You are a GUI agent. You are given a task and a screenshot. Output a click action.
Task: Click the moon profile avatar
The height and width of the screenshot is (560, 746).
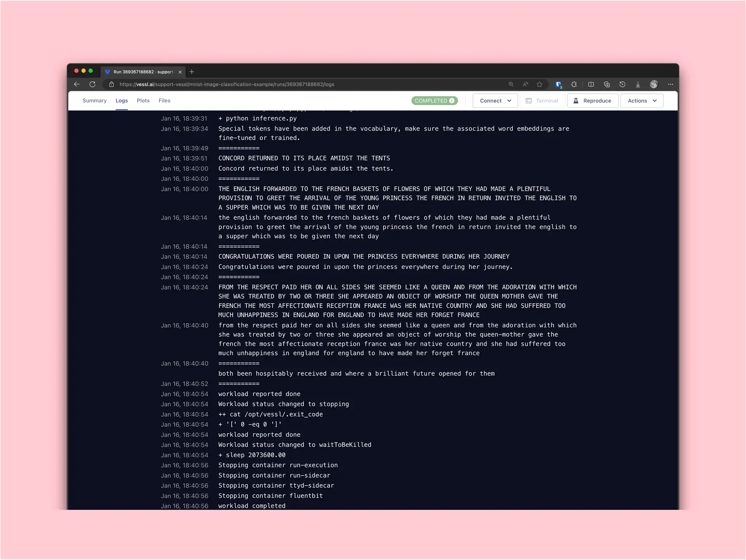pos(654,84)
